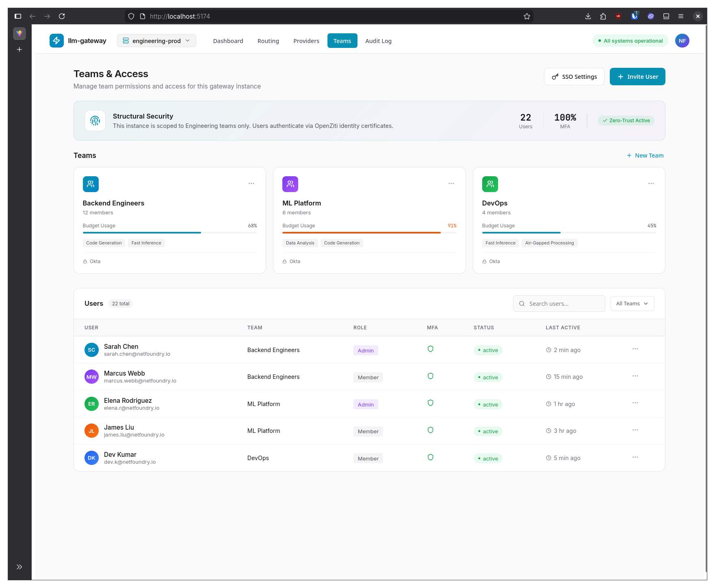715x588 pixels.
Task: Expand the engineering-prod instance selector
Action: point(156,41)
